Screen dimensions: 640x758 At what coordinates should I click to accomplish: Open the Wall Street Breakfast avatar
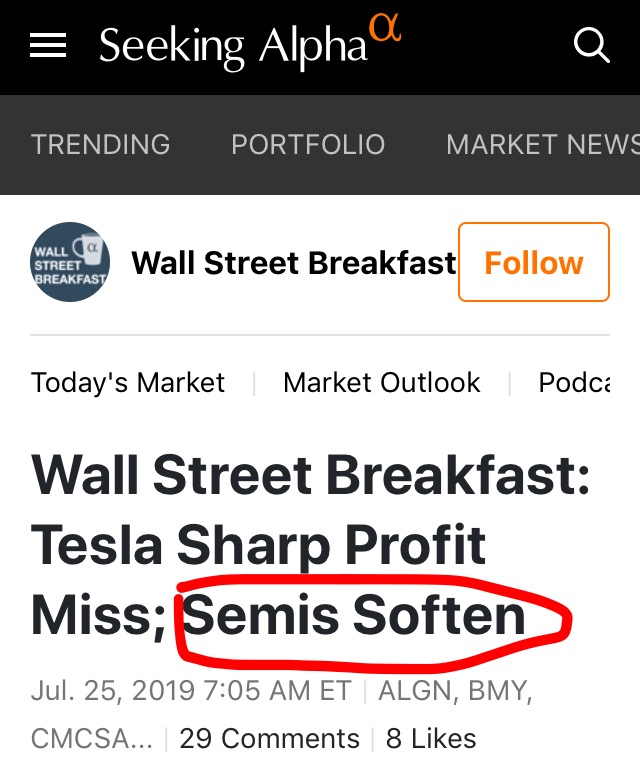pos(69,263)
